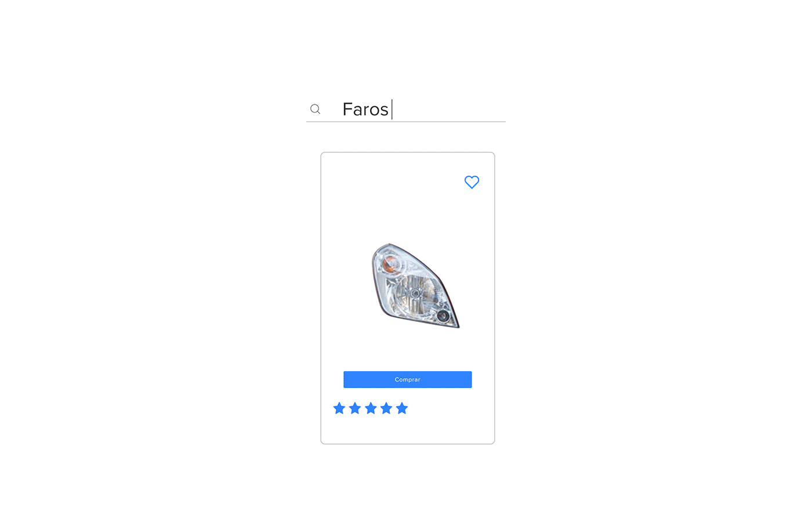The width and height of the screenshot is (812, 522).
Task: Select the product card for the headlight
Action: (408, 298)
